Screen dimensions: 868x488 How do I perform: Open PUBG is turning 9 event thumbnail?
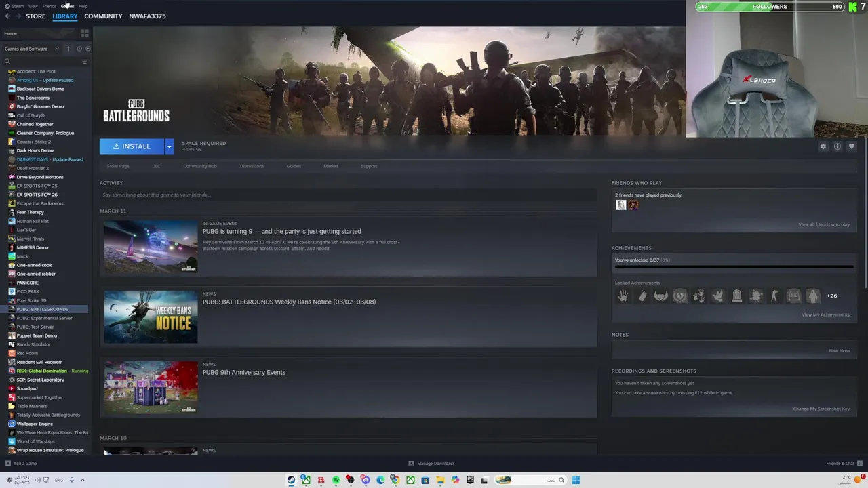(151, 245)
